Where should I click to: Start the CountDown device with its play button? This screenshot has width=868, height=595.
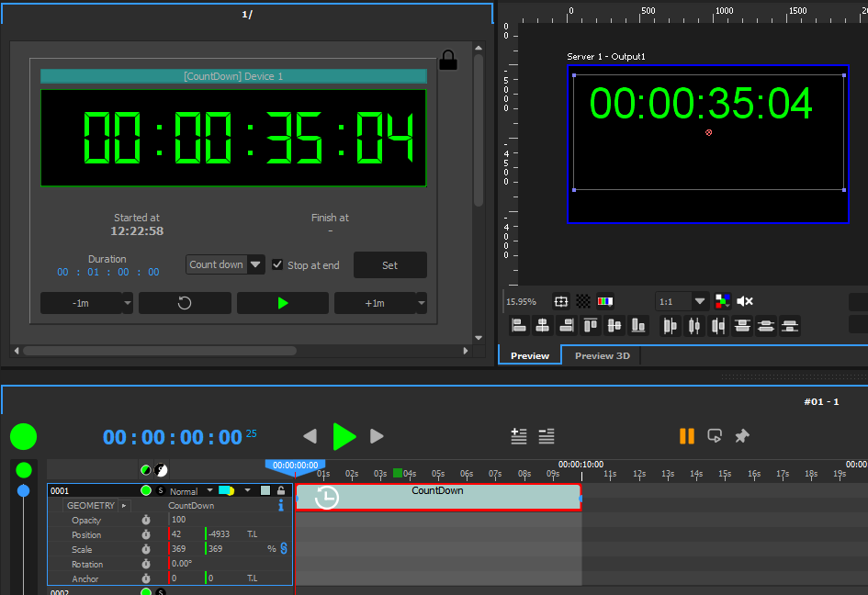coord(282,303)
